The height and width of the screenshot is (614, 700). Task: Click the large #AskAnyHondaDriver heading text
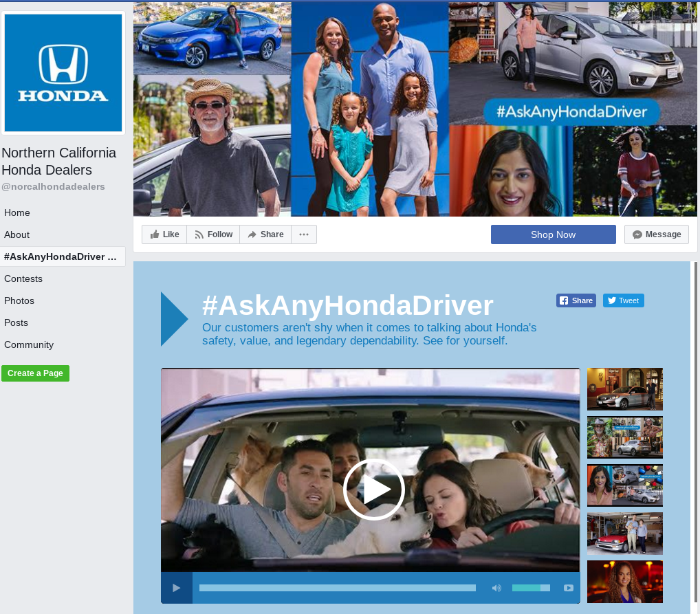point(347,305)
